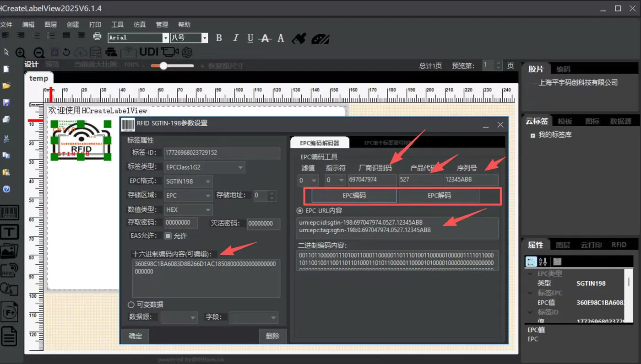The image size is (641, 364).
Task: Select the barcode tool in left sidebar
Action: click(9, 213)
